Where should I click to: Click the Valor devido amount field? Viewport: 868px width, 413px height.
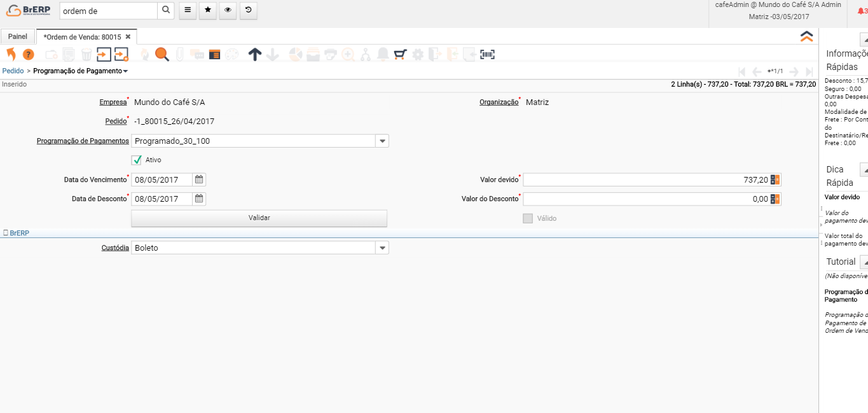[x=646, y=180]
